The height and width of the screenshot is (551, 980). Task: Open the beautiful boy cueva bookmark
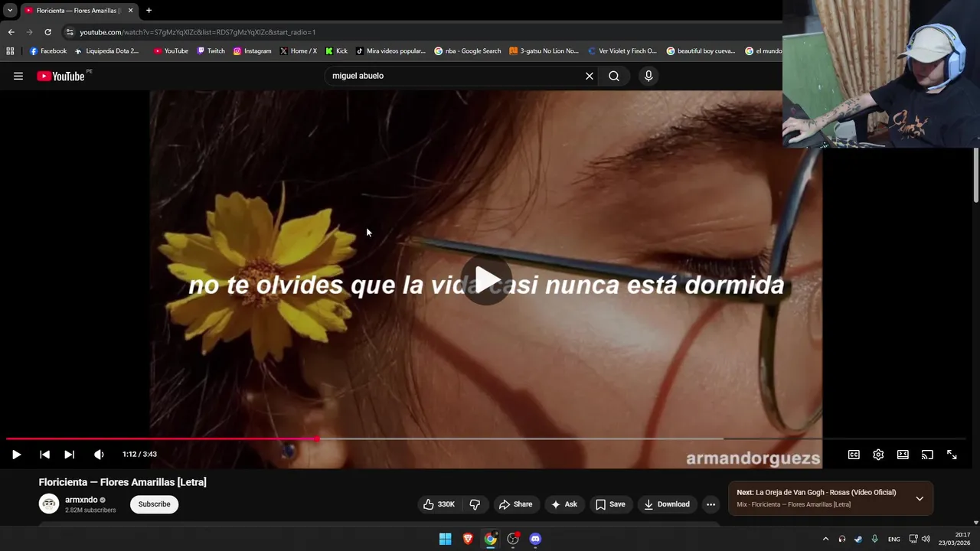(x=701, y=51)
